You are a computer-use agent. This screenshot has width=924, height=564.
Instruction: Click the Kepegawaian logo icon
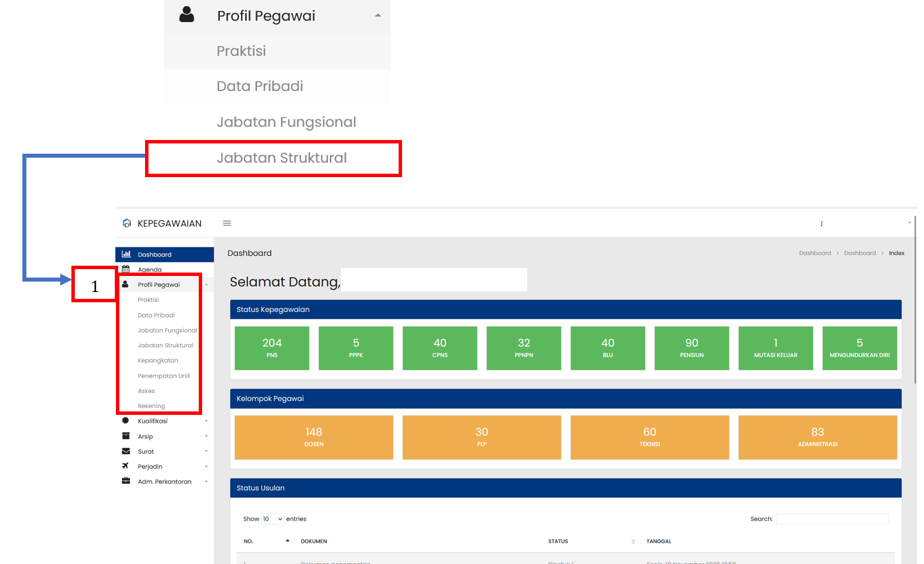tap(127, 223)
